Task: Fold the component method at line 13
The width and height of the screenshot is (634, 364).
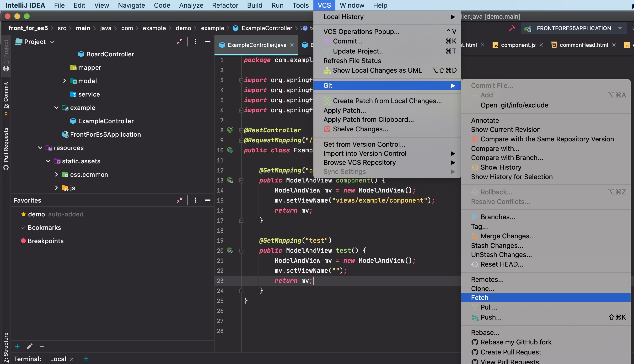Action: tap(241, 180)
